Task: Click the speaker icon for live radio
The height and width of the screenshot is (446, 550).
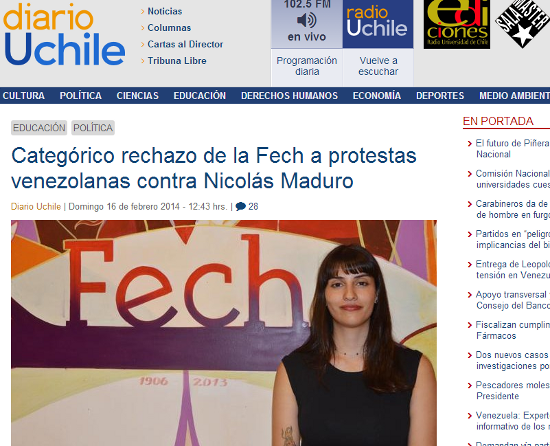Action: point(307,20)
